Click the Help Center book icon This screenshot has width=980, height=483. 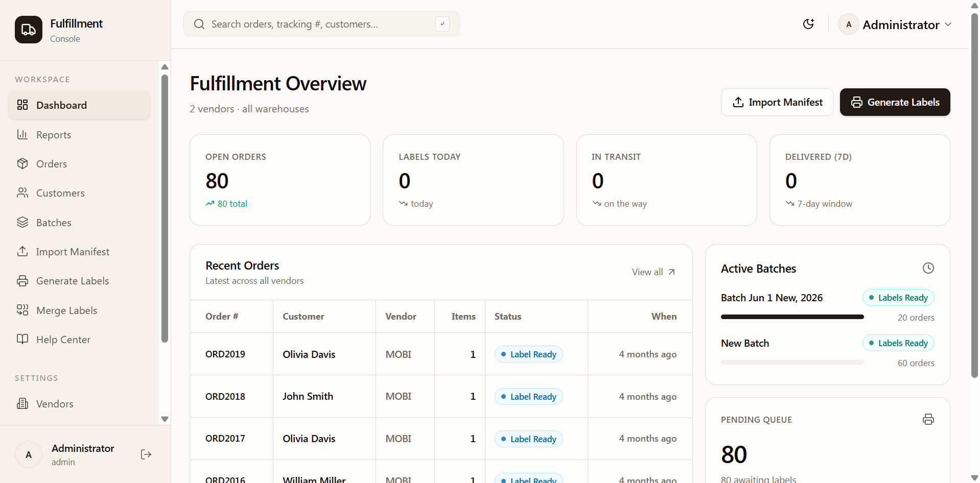[x=22, y=339]
